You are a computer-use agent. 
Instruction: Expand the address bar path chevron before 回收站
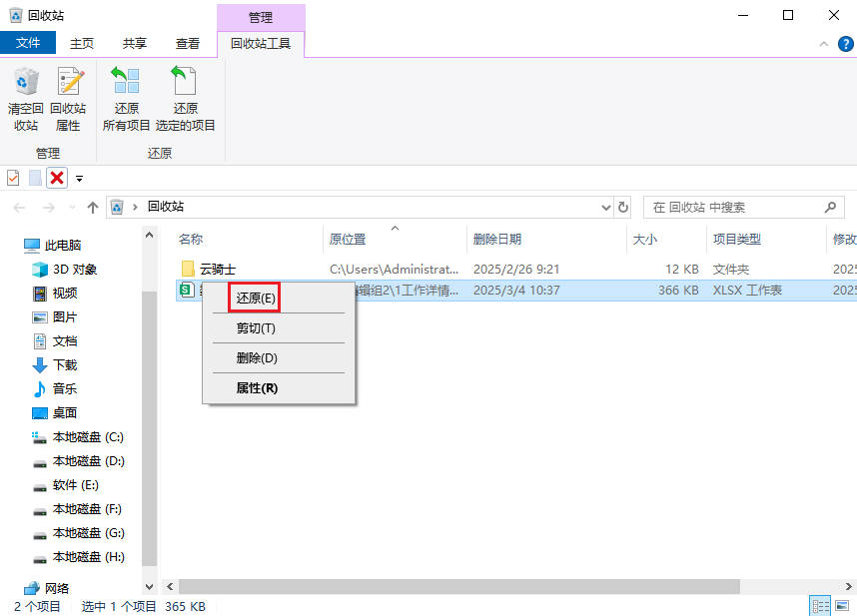135,207
